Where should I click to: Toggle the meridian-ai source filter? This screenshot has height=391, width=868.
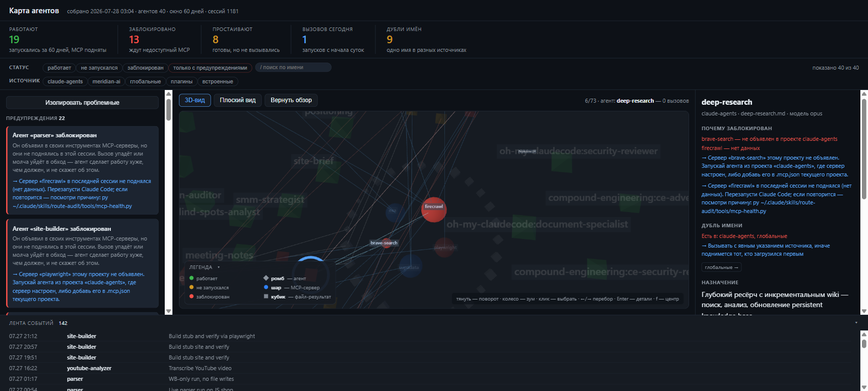(x=106, y=81)
